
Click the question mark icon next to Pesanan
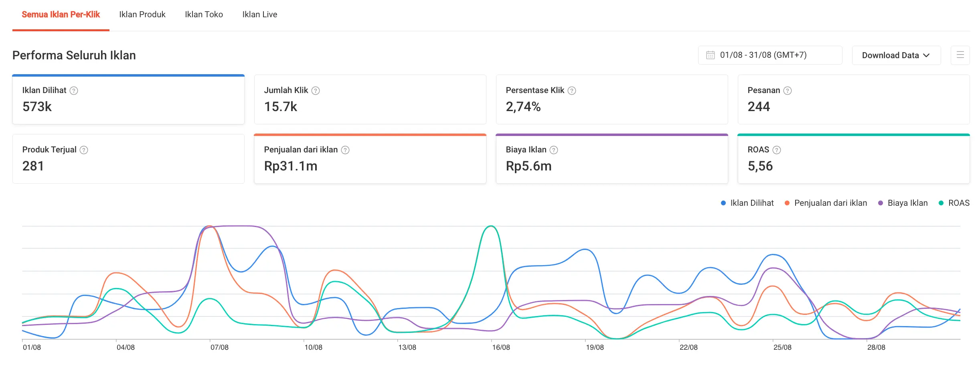(x=788, y=91)
